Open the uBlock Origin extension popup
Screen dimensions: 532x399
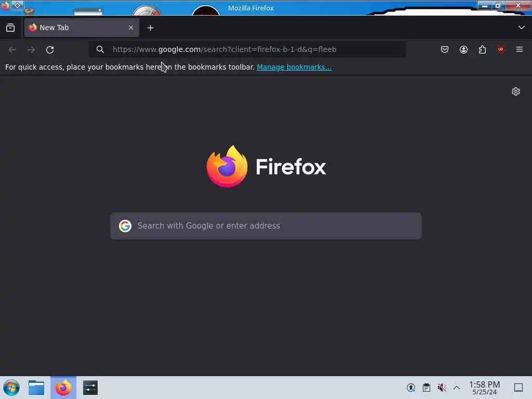pyautogui.click(x=501, y=49)
